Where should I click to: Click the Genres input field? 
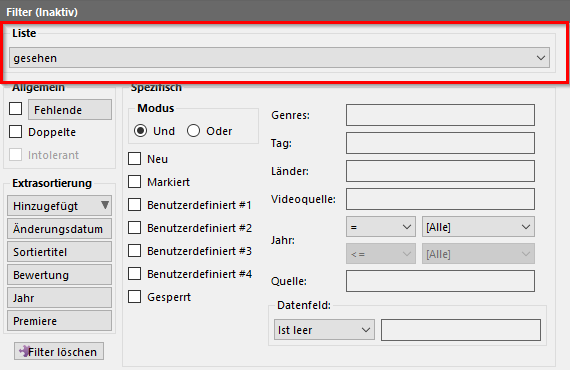(x=440, y=115)
